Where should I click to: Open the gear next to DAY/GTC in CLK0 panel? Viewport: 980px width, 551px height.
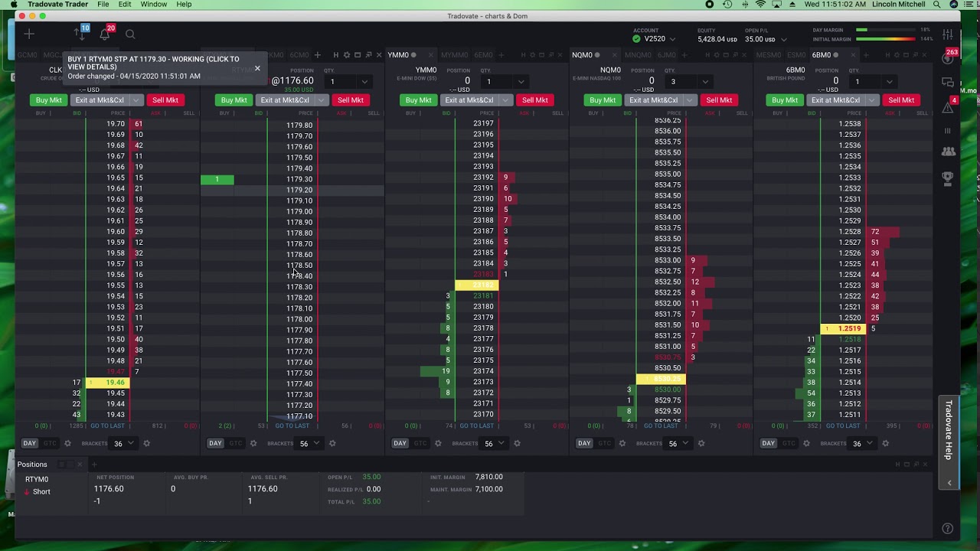coord(67,443)
